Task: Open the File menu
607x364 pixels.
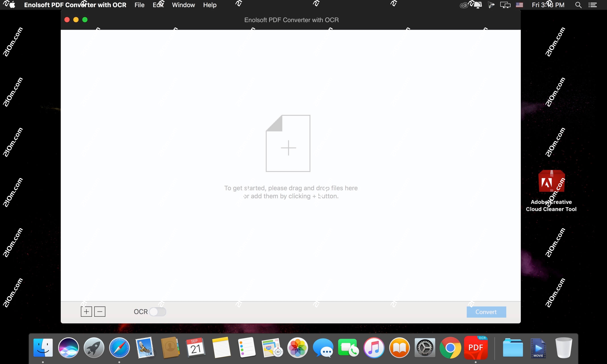Action: point(139,5)
